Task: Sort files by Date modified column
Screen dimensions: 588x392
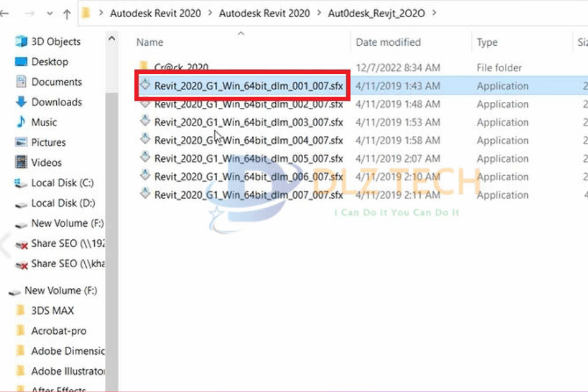Action: pos(389,42)
